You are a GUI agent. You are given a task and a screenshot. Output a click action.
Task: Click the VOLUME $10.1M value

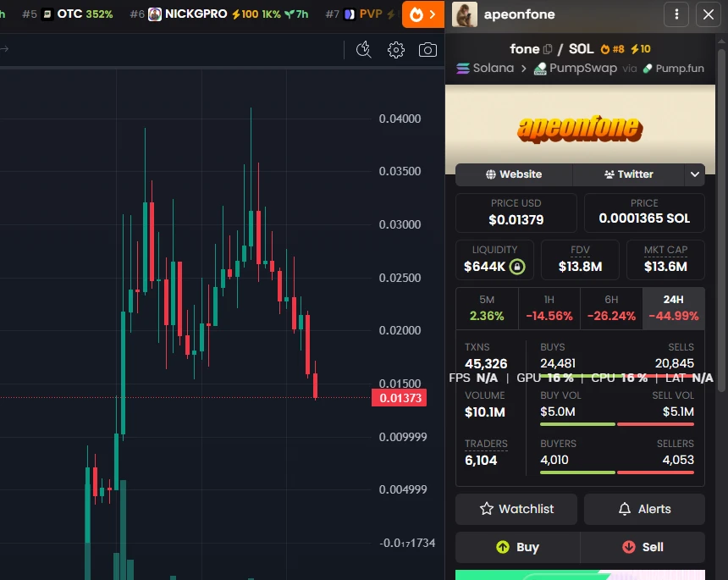click(485, 412)
